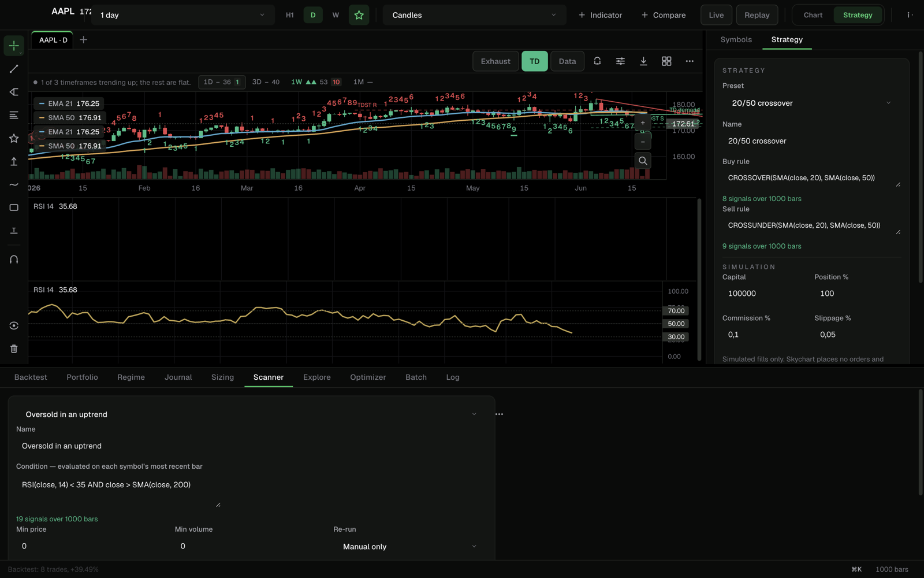Open the 20/50 crossover preset dropdown
The width and height of the screenshot is (924, 578).
pyautogui.click(x=811, y=103)
